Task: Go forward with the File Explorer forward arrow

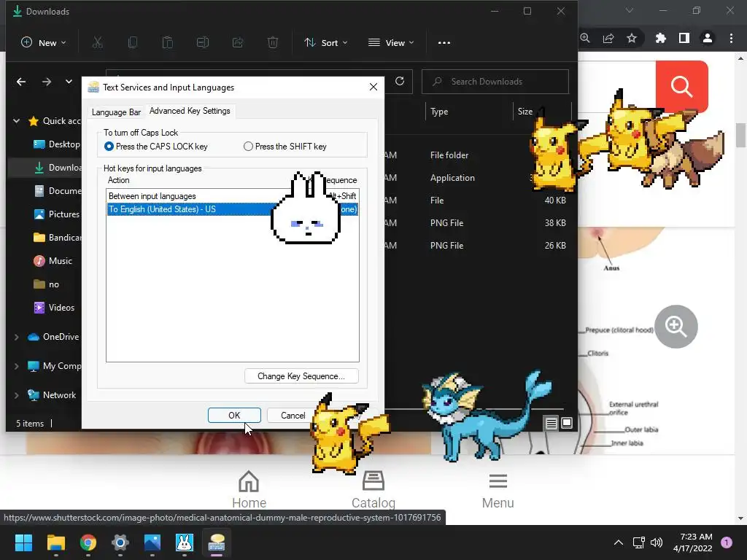Action: click(x=46, y=82)
